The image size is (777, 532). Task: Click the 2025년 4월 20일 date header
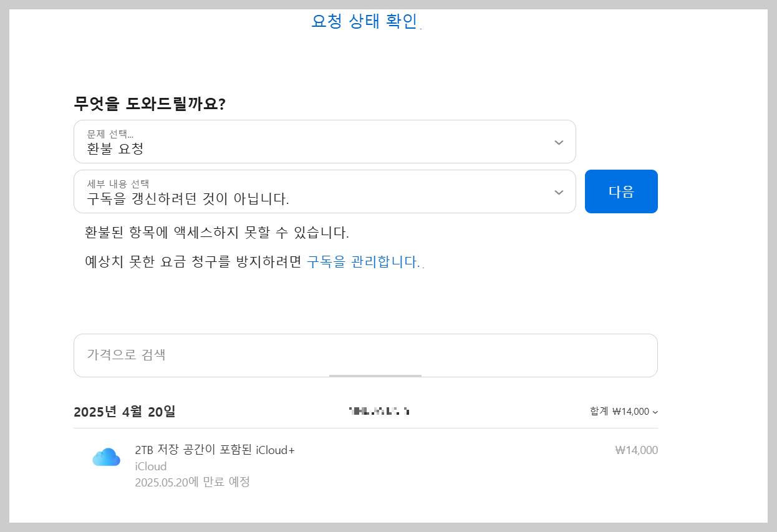tap(125, 412)
